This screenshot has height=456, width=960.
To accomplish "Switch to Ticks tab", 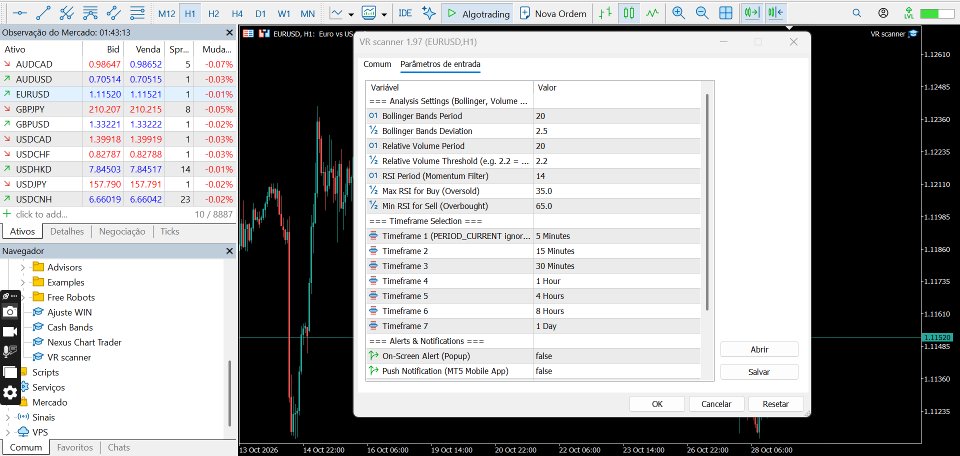I will pos(170,231).
